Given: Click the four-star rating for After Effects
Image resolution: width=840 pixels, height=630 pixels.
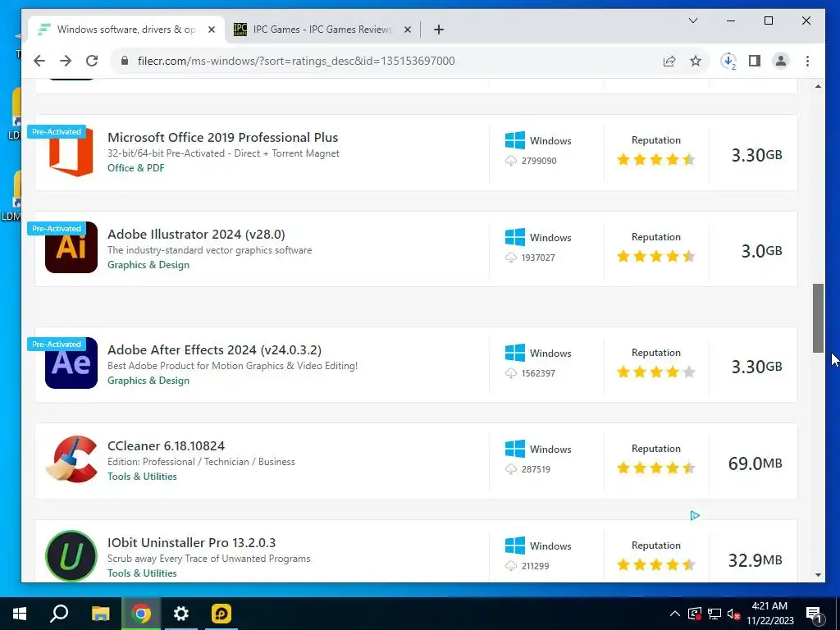Looking at the screenshot, I should click(655, 372).
